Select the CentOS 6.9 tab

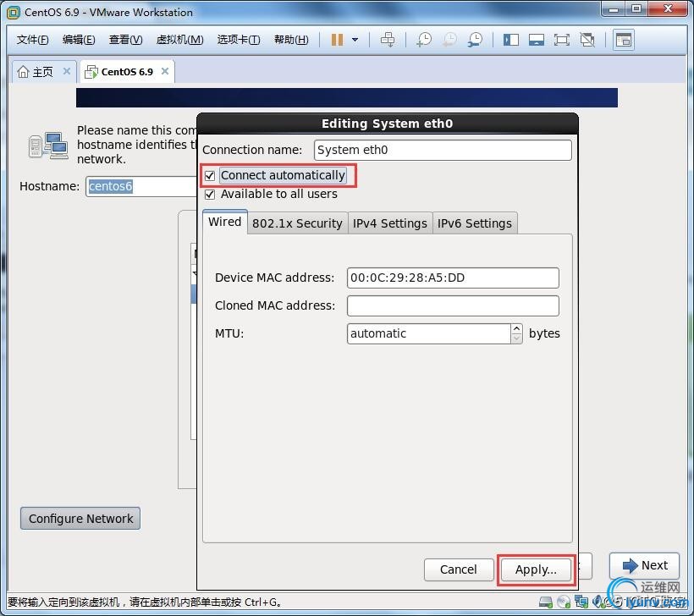pyautogui.click(x=127, y=71)
